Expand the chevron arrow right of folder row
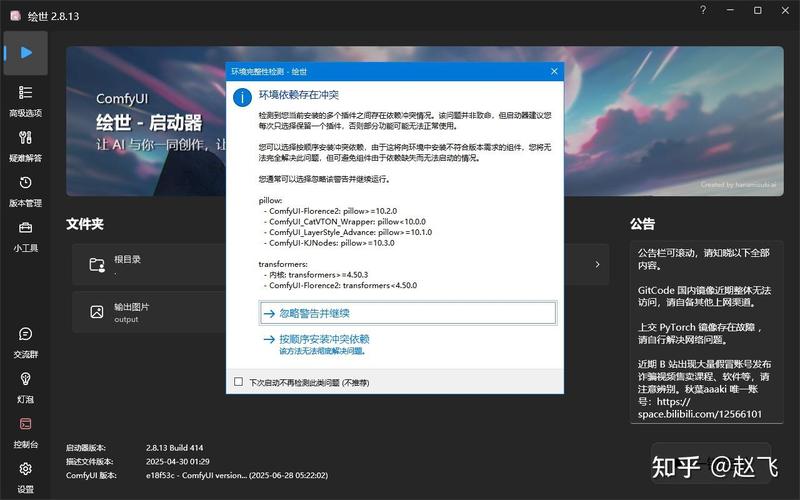The image size is (800, 500). click(x=597, y=264)
